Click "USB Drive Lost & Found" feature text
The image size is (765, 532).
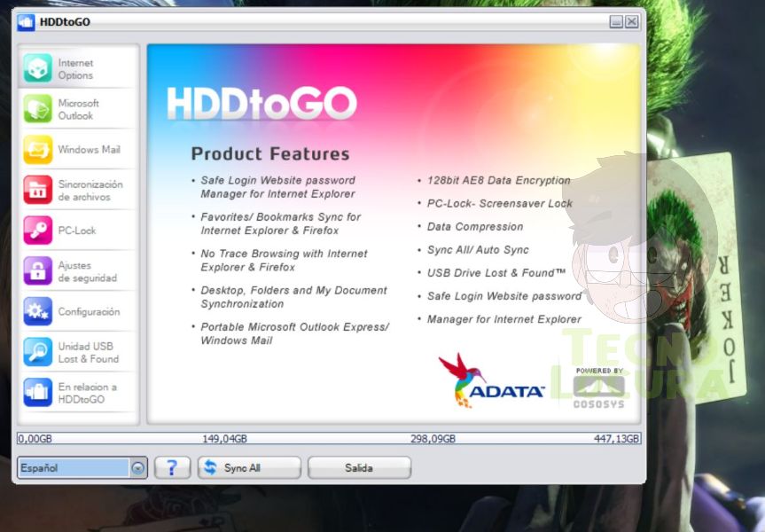(496, 273)
